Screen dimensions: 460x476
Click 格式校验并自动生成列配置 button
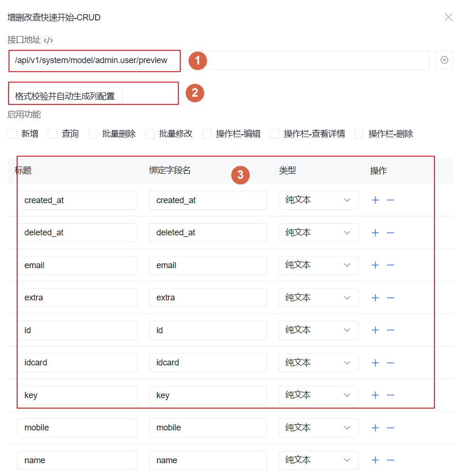[65, 96]
